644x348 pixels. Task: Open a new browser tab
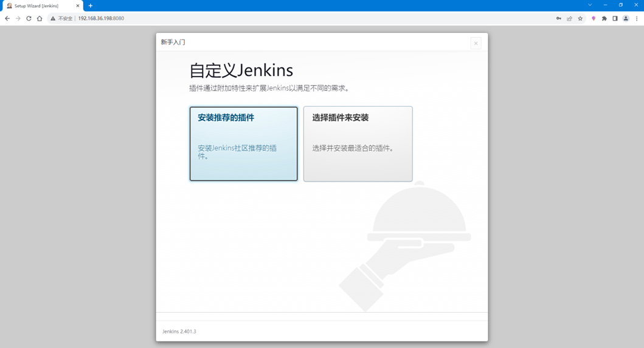[91, 5]
